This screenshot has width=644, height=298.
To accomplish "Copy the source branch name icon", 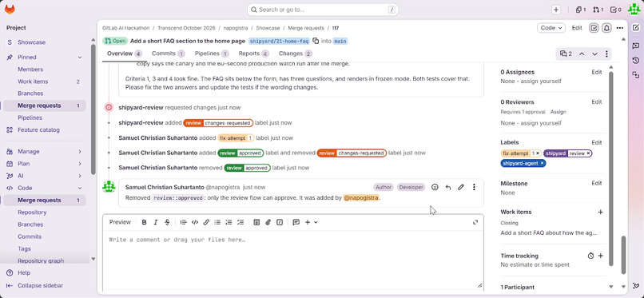I will pyautogui.click(x=316, y=41).
